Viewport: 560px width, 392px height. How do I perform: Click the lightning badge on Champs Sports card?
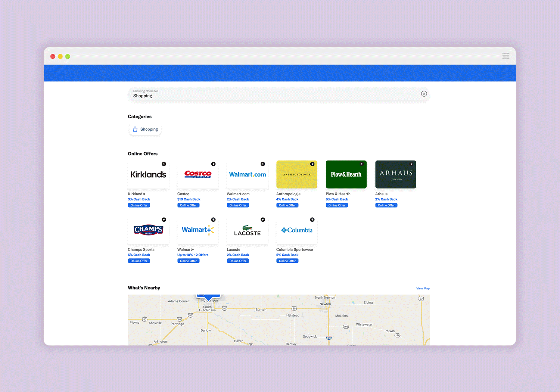[164, 220]
